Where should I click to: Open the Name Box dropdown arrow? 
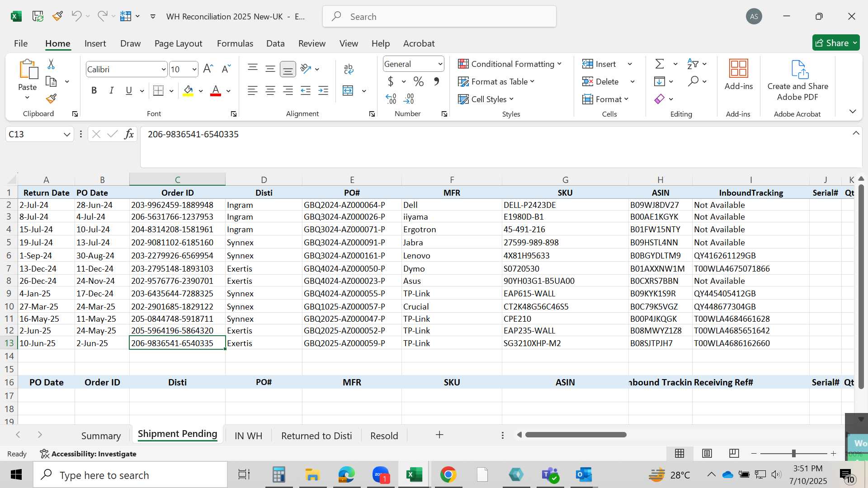(67, 135)
